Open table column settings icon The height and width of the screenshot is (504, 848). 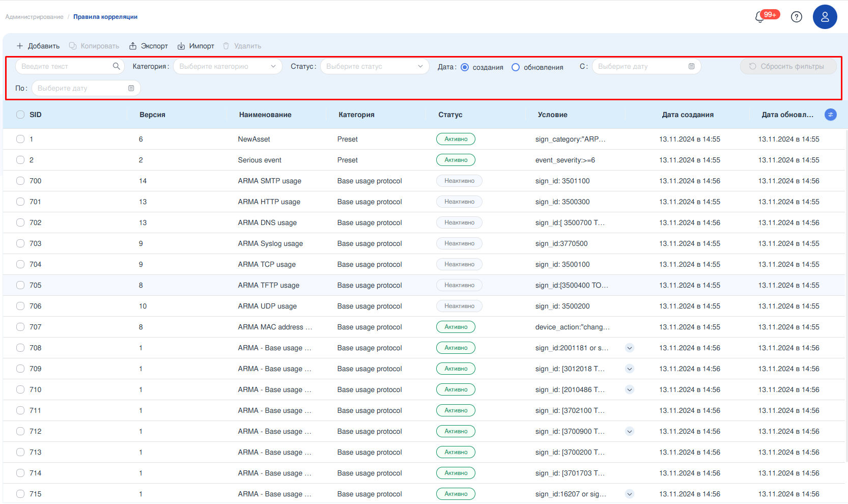[830, 115]
